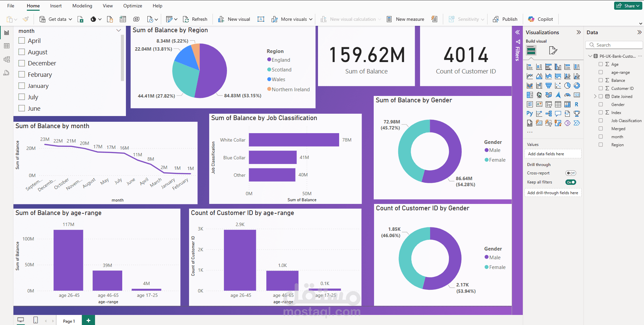Click Northern Ireland orange legend swatch

click(269, 89)
